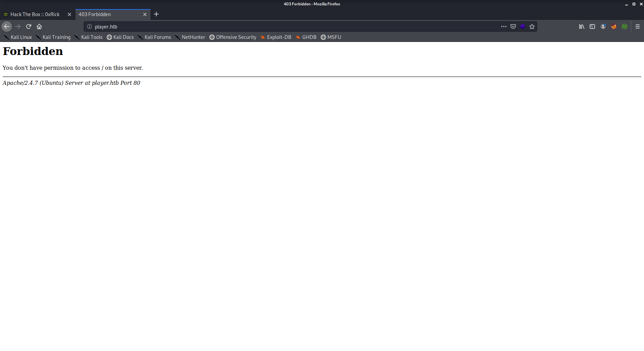The width and height of the screenshot is (644, 351).
Task: Show site information for player.htb
Action: (90, 26)
